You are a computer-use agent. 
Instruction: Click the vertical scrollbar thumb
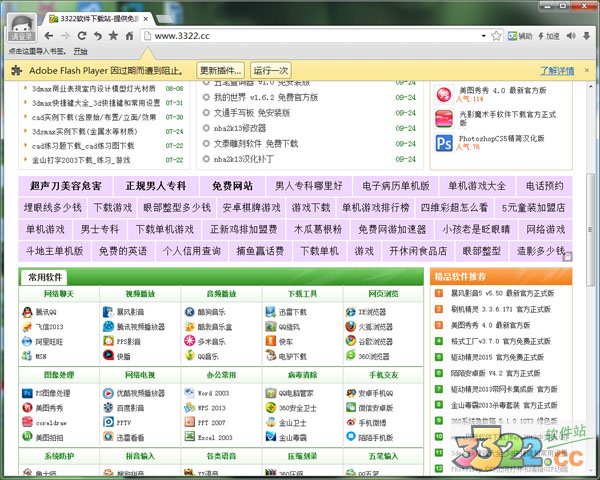[591, 230]
